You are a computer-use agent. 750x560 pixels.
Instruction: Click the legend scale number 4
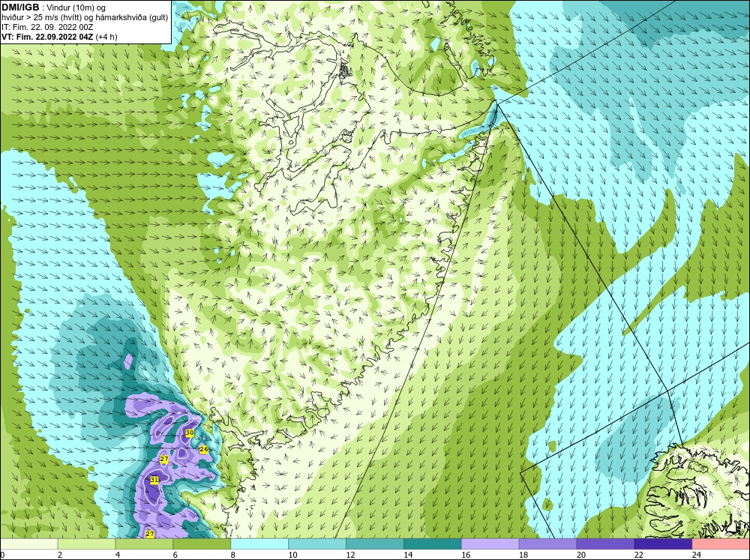pyautogui.click(x=118, y=555)
